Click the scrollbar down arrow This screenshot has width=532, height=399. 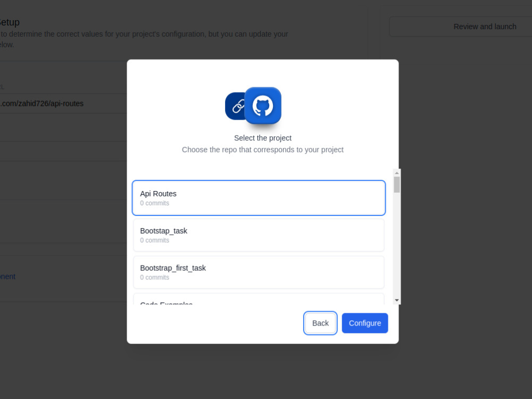pyautogui.click(x=397, y=300)
